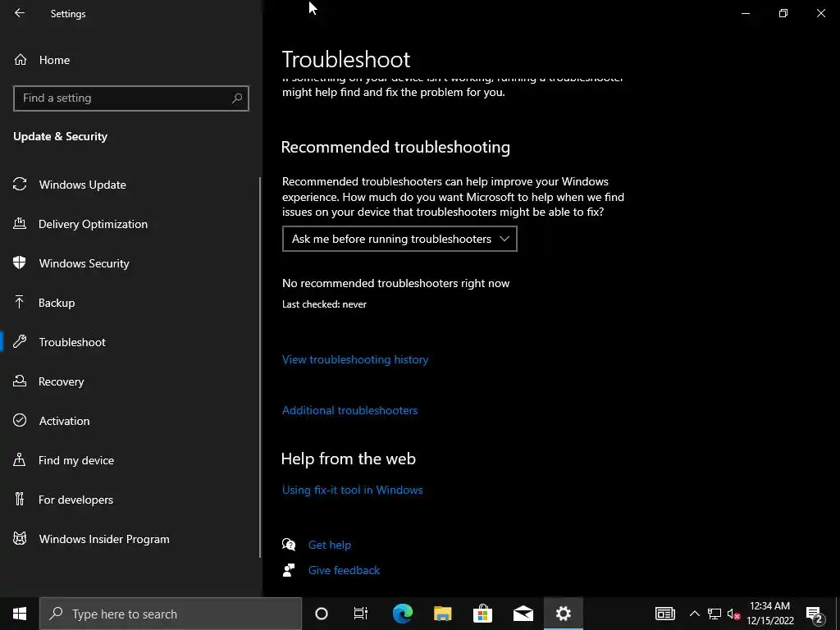Image resolution: width=840 pixels, height=630 pixels.
Task: Open Task View on the taskbar
Action: [361, 614]
